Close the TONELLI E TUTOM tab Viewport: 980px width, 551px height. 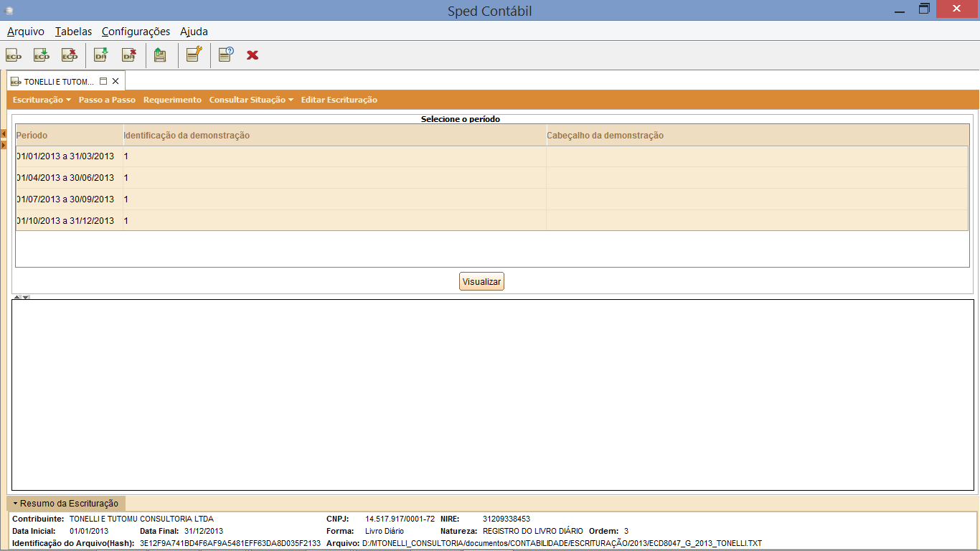(116, 81)
